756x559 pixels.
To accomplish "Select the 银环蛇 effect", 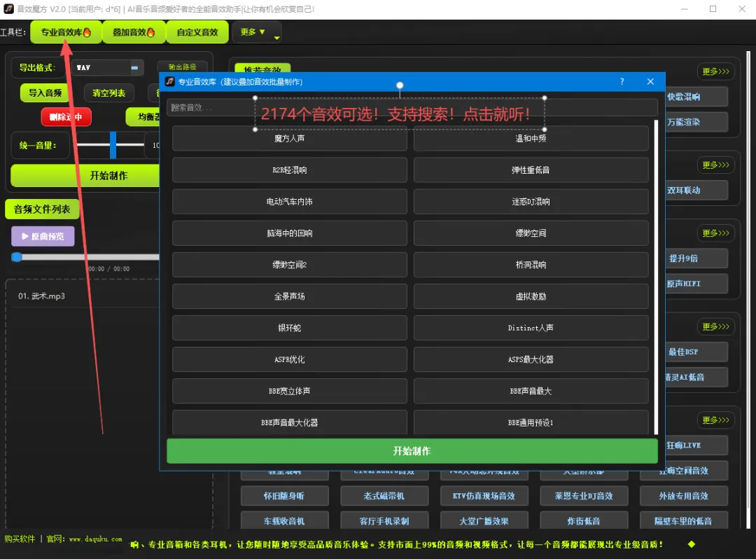I will (289, 328).
